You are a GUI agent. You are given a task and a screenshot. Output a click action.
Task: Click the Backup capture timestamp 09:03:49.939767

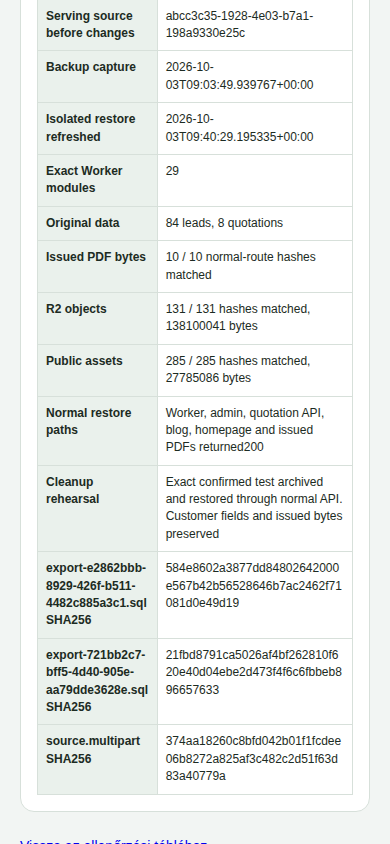[239, 76]
